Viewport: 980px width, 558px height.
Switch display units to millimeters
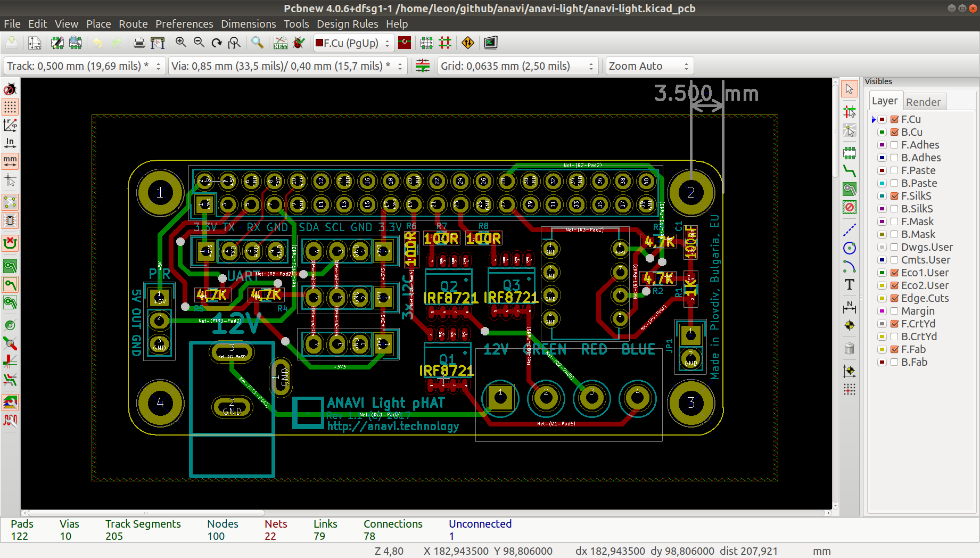10,161
